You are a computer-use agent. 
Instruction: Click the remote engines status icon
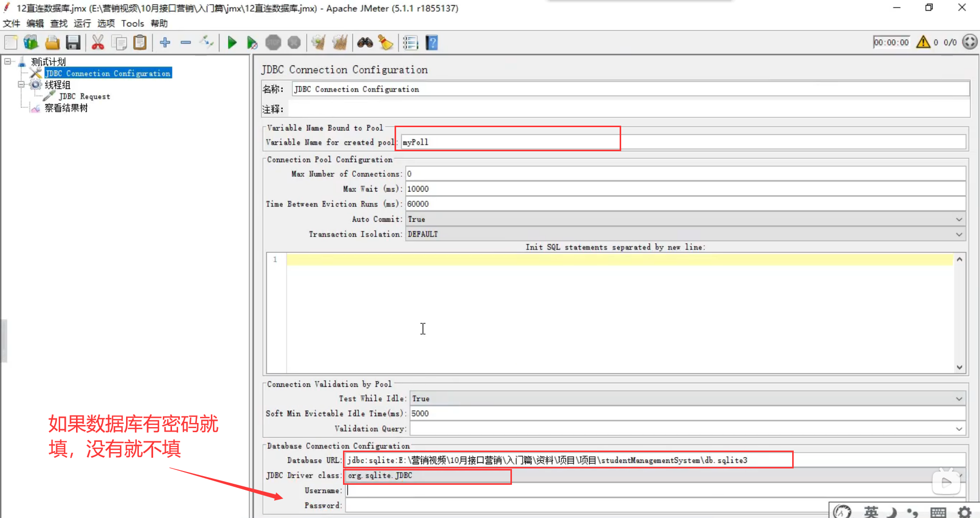point(970,42)
